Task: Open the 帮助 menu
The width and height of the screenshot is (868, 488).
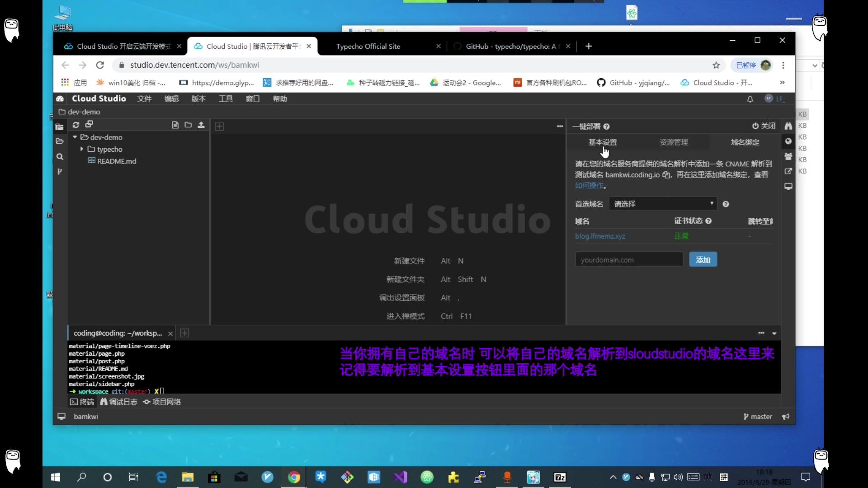Action: click(x=280, y=99)
